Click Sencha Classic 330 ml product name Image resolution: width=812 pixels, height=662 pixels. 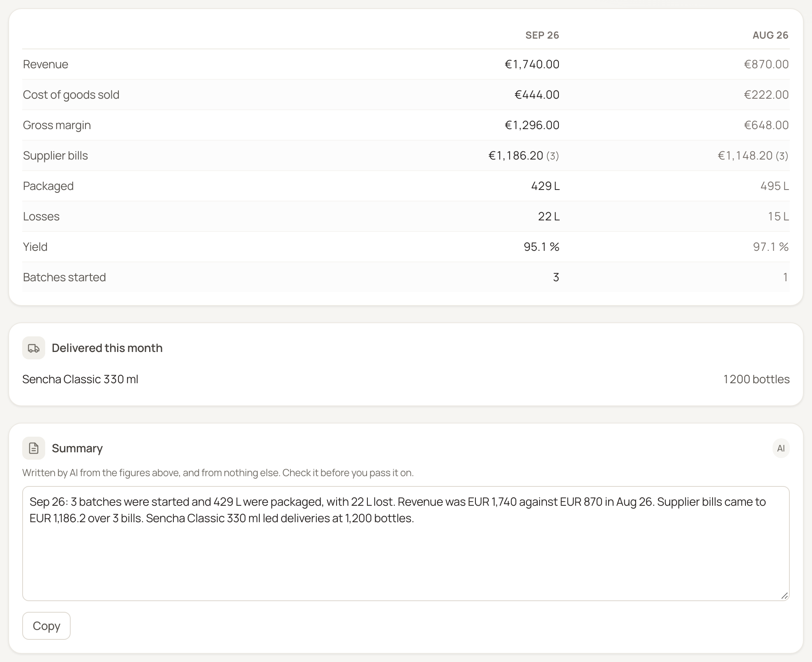coord(81,379)
